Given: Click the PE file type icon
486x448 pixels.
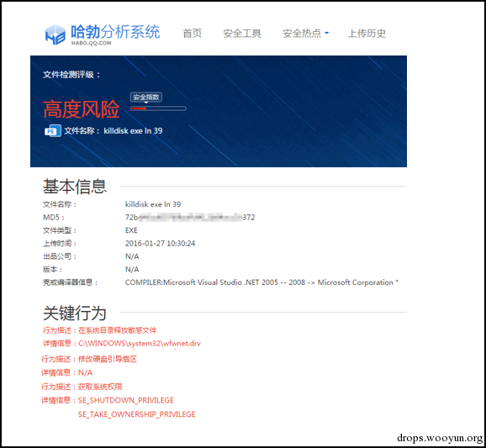Looking at the screenshot, I should point(53,131).
